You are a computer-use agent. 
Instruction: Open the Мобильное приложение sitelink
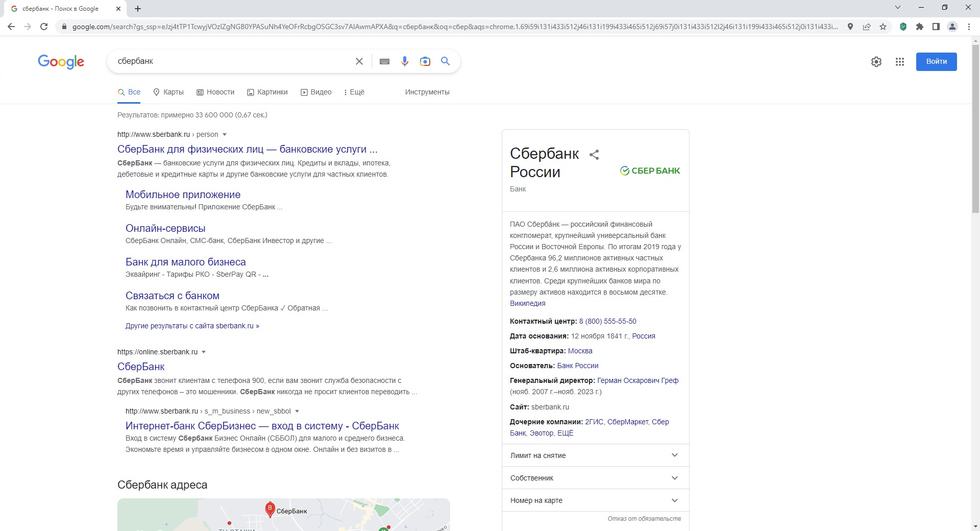(x=183, y=195)
